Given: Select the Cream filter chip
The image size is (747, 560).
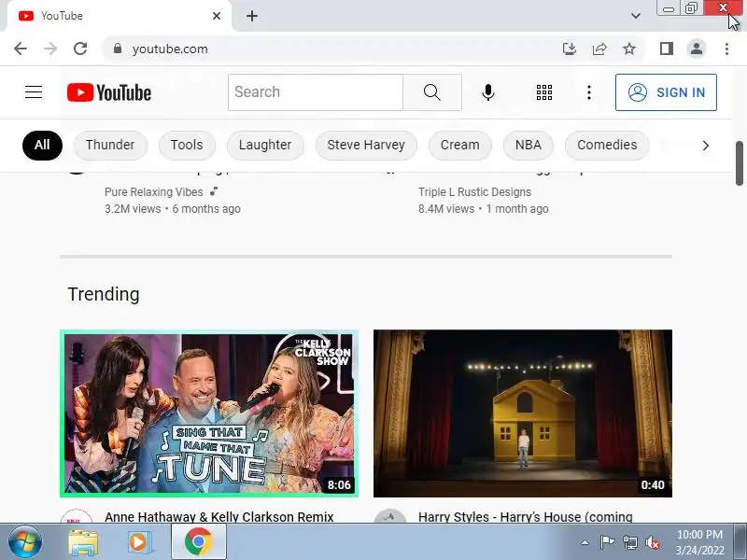Looking at the screenshot, I should 459,145.
